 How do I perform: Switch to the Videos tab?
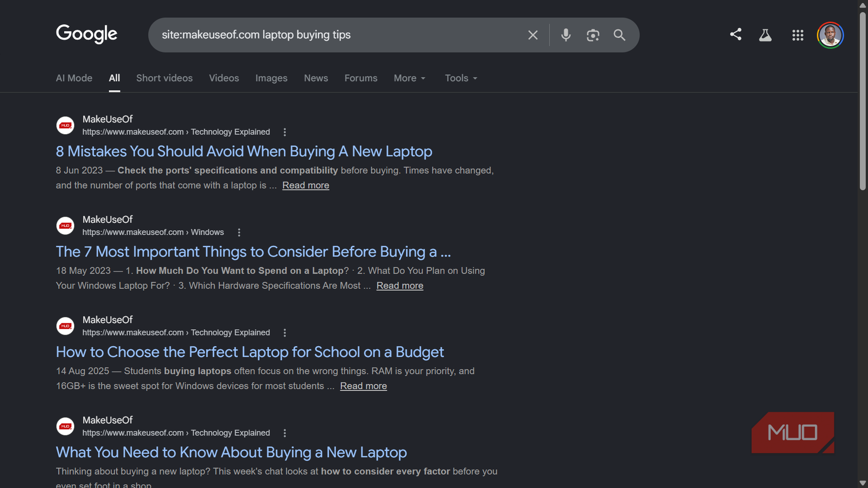pos(224,78)
